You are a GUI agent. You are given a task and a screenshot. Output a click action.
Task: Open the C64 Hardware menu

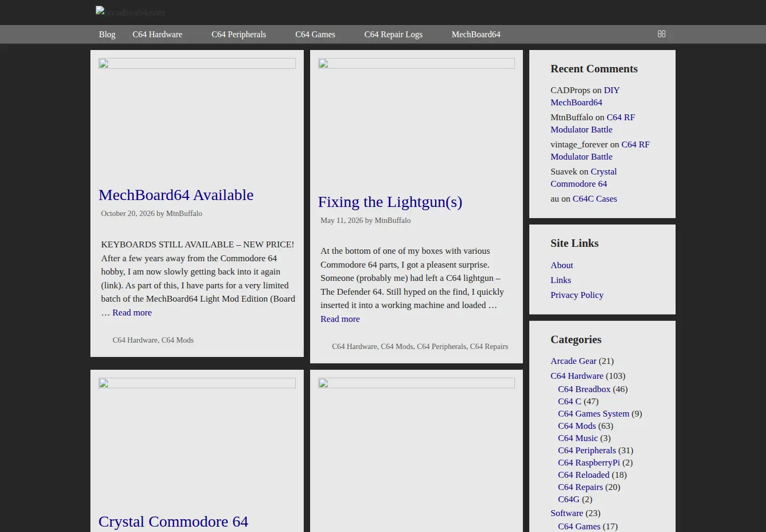click(x=157, y=34)
